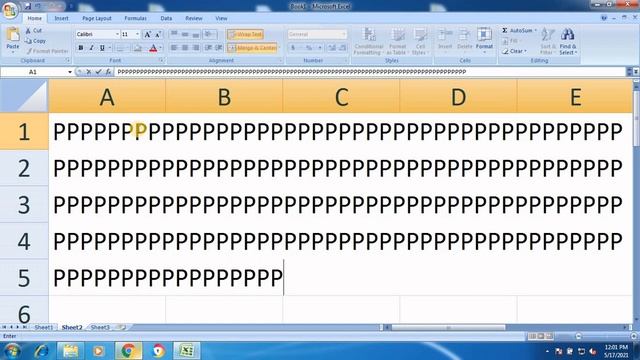Open the Calibri font name dropdown
640x360 pixels.
pos(117,34)
